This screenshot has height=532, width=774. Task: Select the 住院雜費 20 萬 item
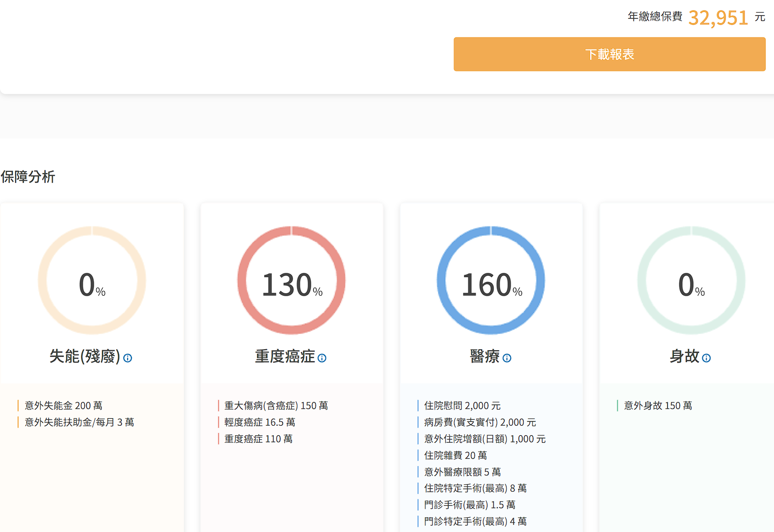(x=456, y=456)
